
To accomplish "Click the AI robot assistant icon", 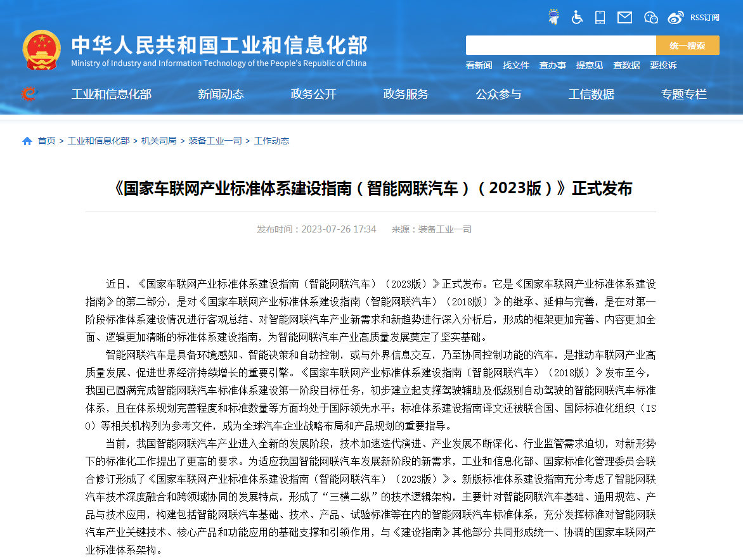I will [x=553, y=16].
